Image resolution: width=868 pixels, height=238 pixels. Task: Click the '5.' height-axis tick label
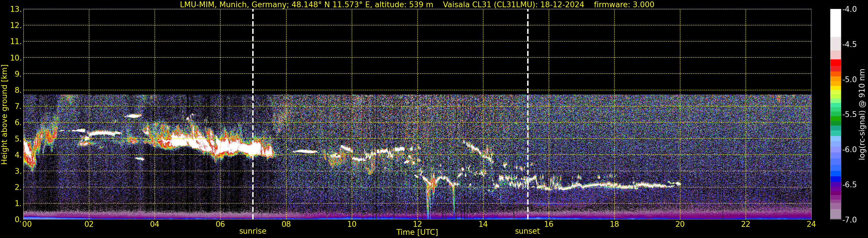(x=18, y=139)
